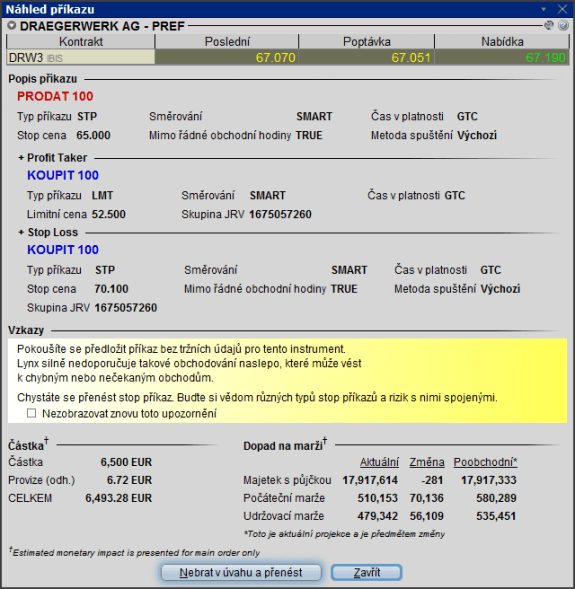Viewport: 575px width, 589px height.
Task: Close the Náhled příkazu window
Action: tap(562, 9)
